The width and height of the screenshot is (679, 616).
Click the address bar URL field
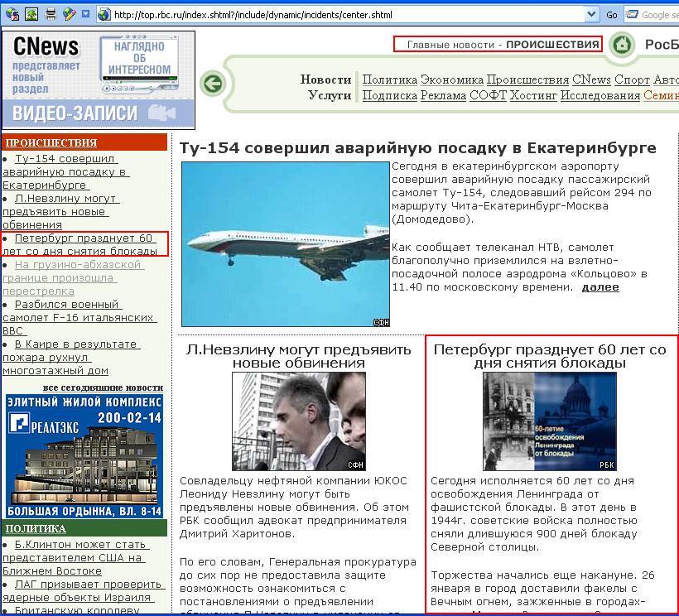pyautogui.click(x=348, y=14)
